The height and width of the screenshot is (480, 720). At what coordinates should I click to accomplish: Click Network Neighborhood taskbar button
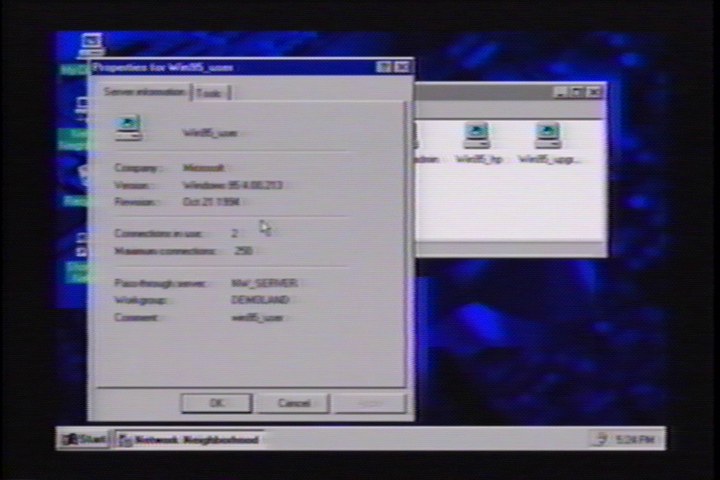tap(189, 440)
